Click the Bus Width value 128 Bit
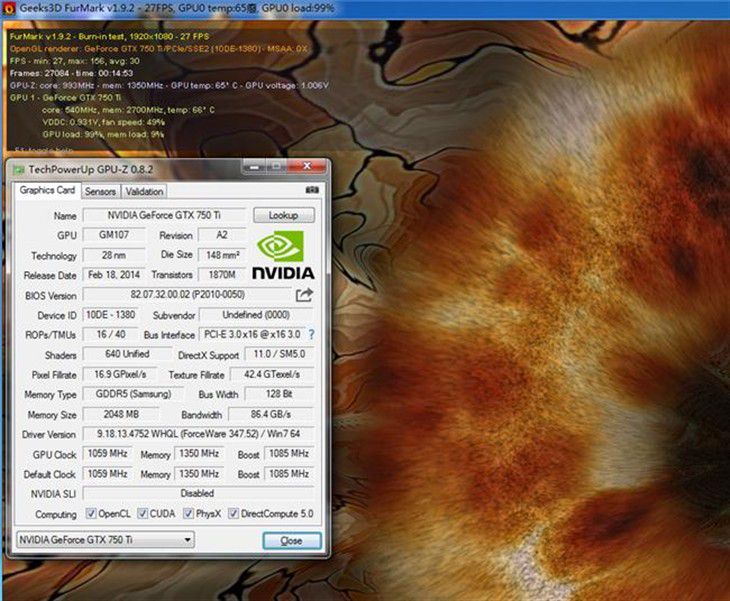The height and width of the screenshot is (601, 730). pos(279,394)
